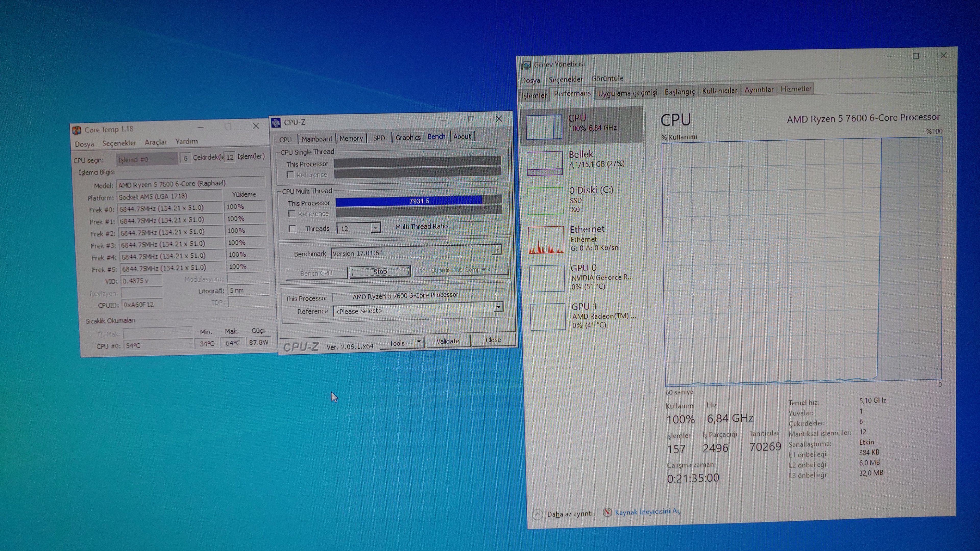Click the Kaynak İzleyicisi resource monitor icon
980x551 pixels.
608,512
